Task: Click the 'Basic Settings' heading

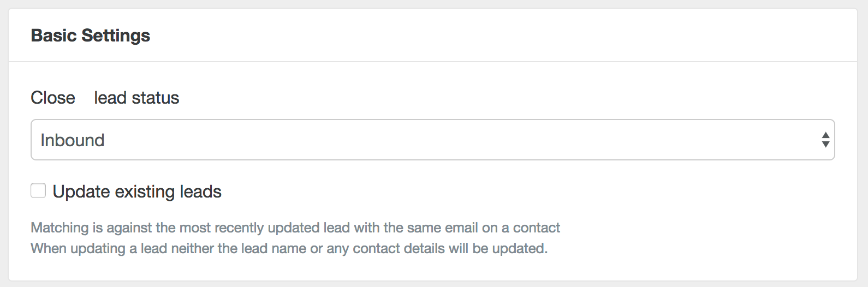Action: (91, 35)
